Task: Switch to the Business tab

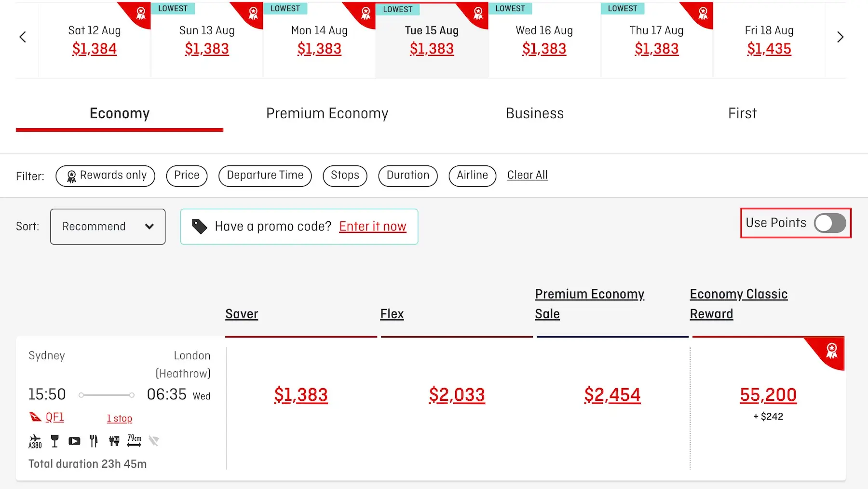Action: pyautogui.click(x=534, y=113)
